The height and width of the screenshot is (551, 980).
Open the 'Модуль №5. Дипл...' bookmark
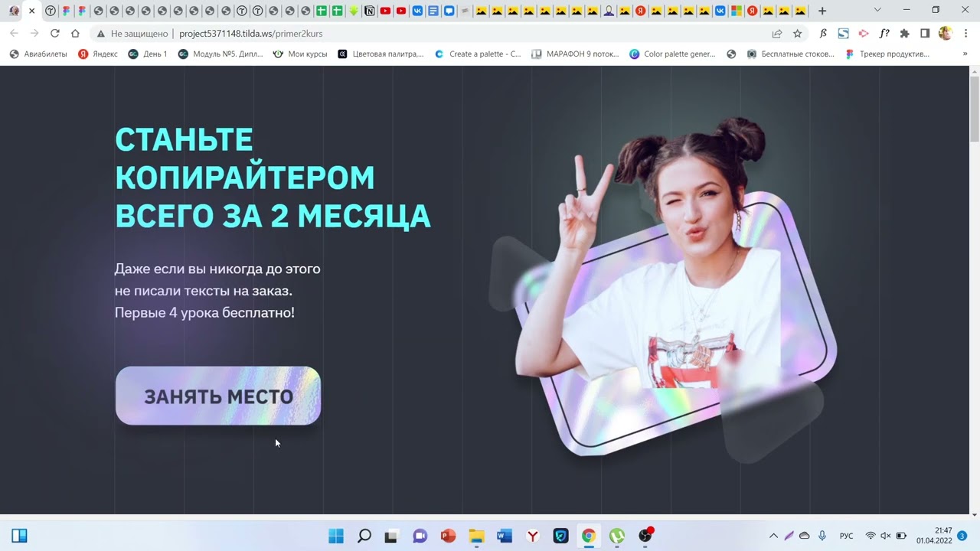(220, 54)
